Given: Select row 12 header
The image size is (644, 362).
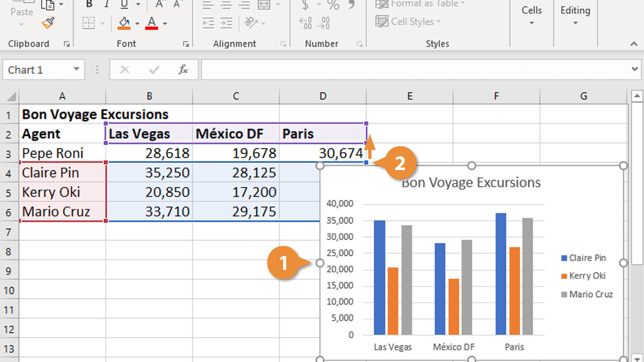Looking at the screenshot, I should point(9,330).
